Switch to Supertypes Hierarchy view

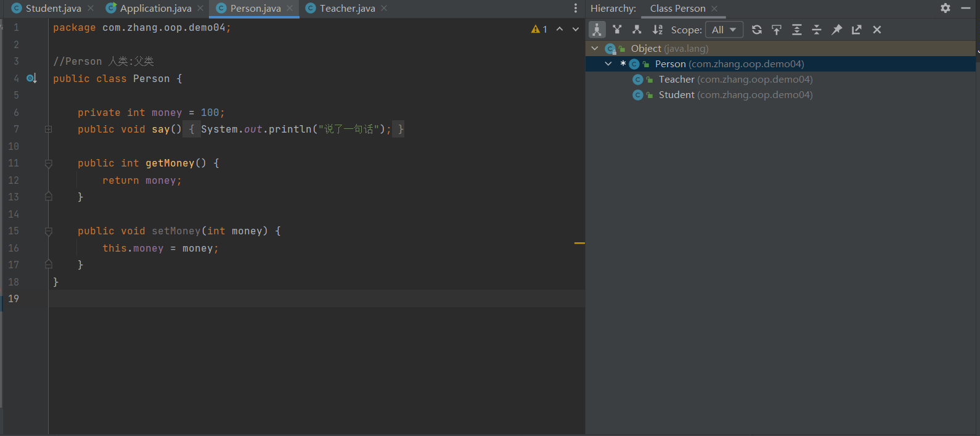click(x=617, y=30)
